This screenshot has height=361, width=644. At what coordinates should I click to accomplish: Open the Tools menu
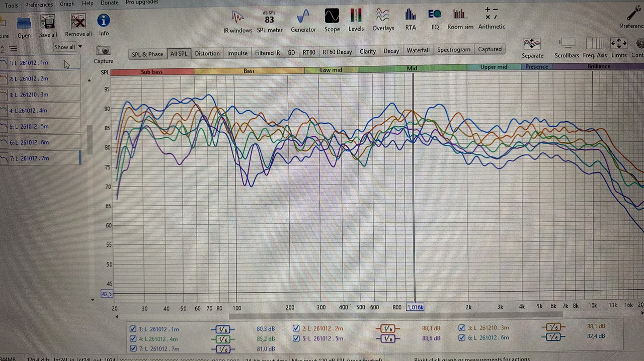click(x=11, y=6)
